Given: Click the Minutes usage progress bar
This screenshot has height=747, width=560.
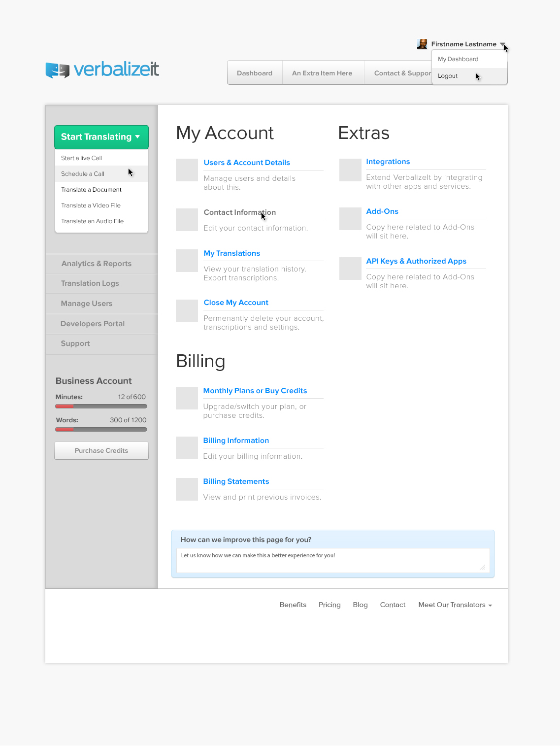Looking at the screenshot, I should 101,407.
